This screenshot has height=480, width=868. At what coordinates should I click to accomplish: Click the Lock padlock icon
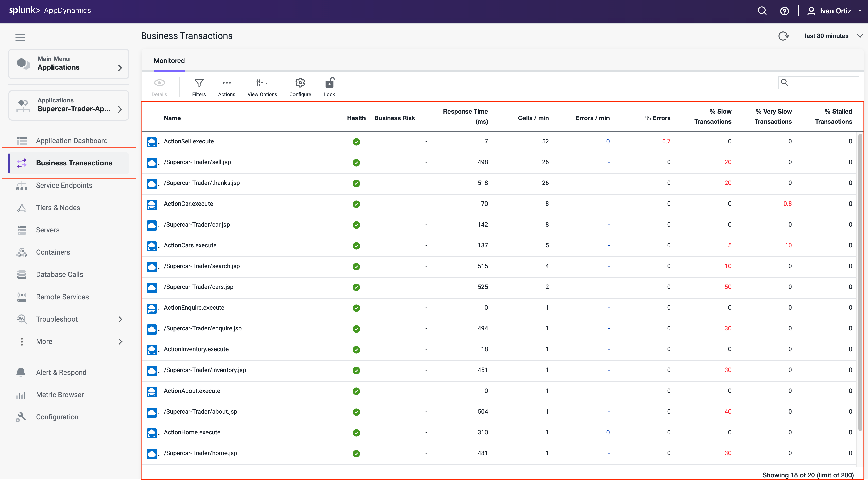pos(329,83)
